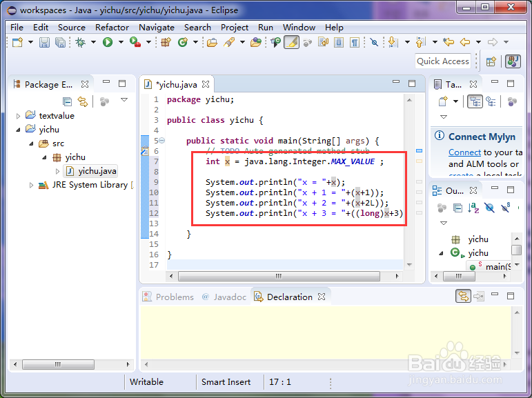Image resolution: width=532 pixels, height=398 pixels.
Task: Click the Last Edit Location icon
Action: (x=449, y=42)
